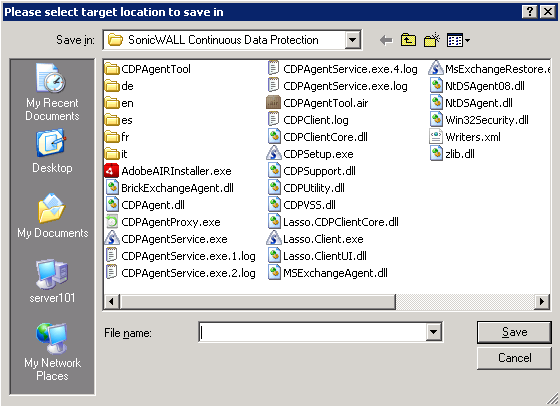Select the file name Lasso.CDPClientCore.dll
The height and width of the screenshot is (406, 560).
(341, 222)
